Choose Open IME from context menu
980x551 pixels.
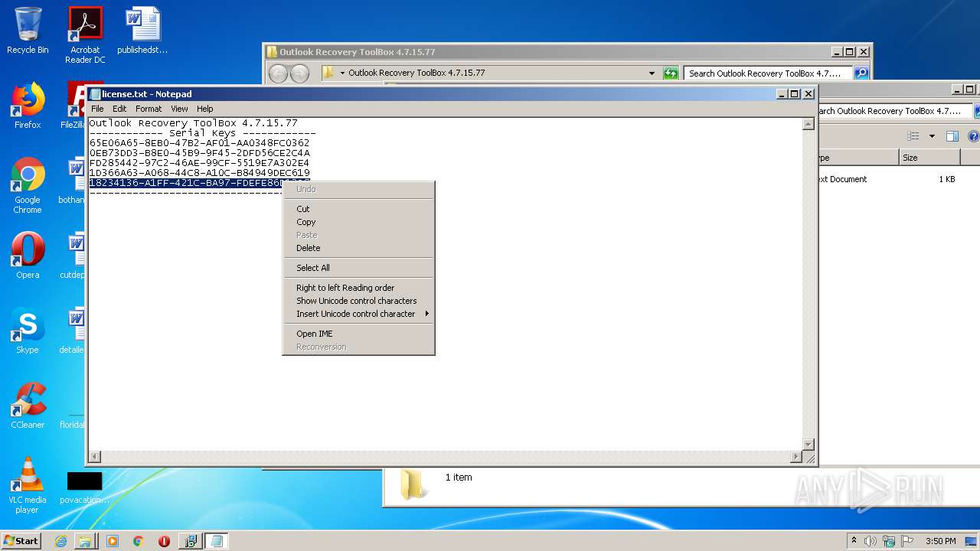click(x=358, y=334)
